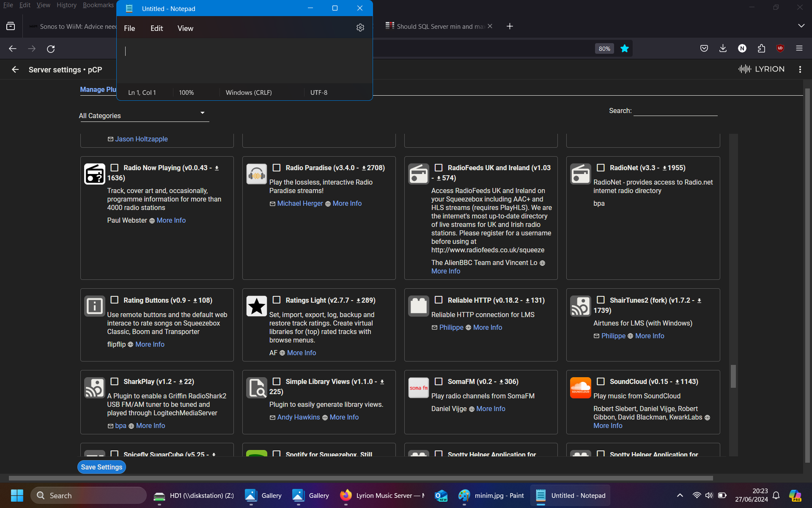Image resolution: width=812 pixels, height=508 pixels.
Task: Tick the RadioNet plugin checkbox
Action: coord(601,168)
